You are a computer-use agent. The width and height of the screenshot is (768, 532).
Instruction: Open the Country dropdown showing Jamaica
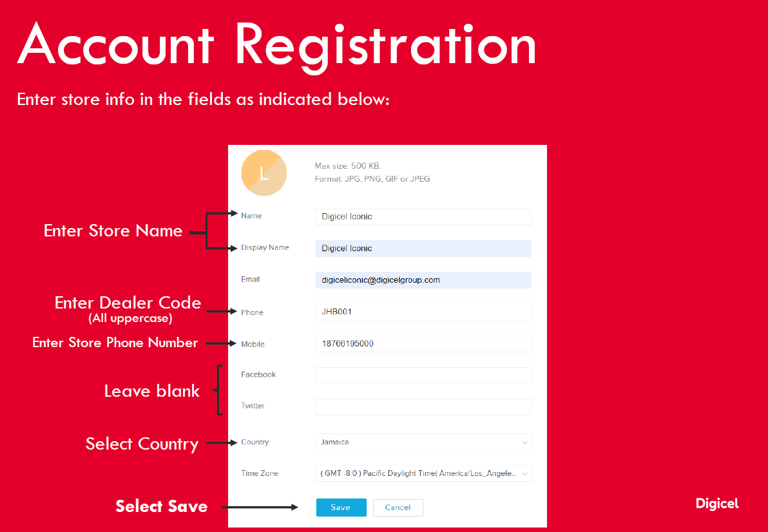tap(424, 442)
